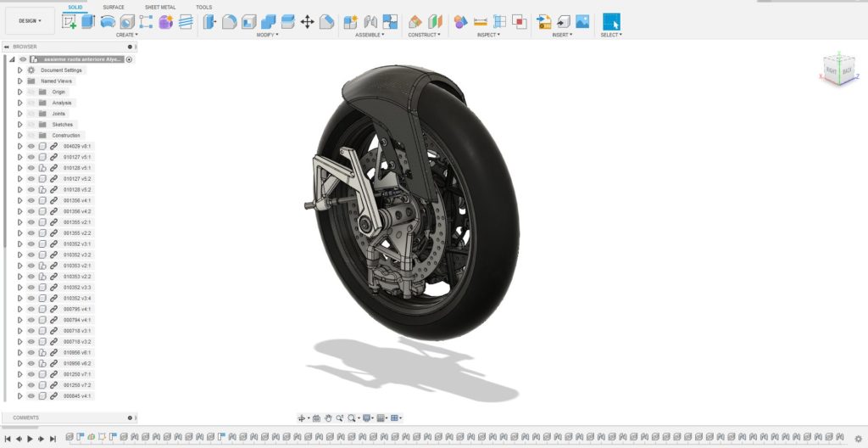Switch to the Surface tab
Viewport: 868px width, 448px height.
(x=114, y=7)
